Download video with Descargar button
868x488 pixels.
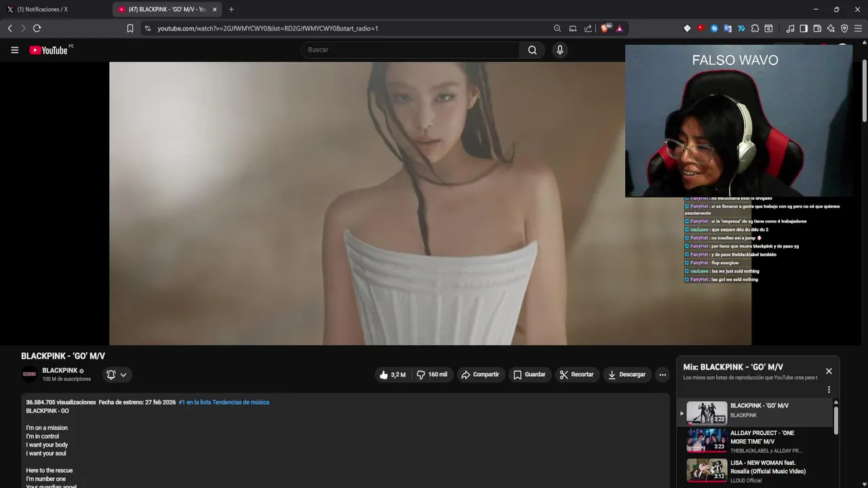point(627,375)
